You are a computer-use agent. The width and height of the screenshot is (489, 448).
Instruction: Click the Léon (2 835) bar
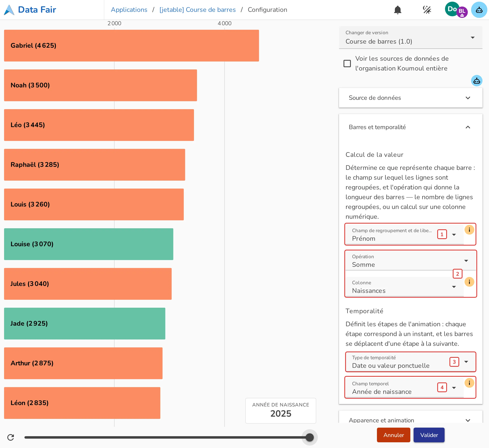[82, 403]
